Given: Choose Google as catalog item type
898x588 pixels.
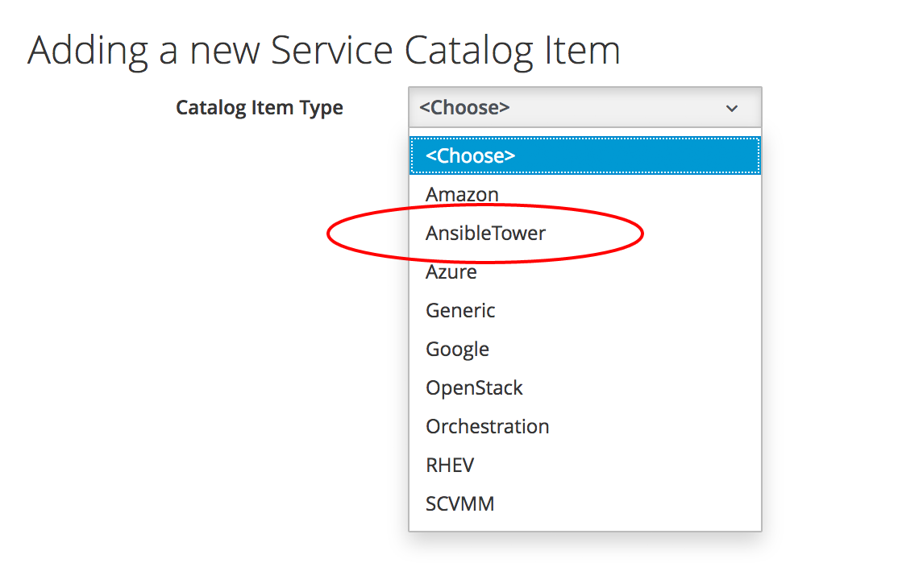Looking at the screenshot, I should click(x=457, y=350).
